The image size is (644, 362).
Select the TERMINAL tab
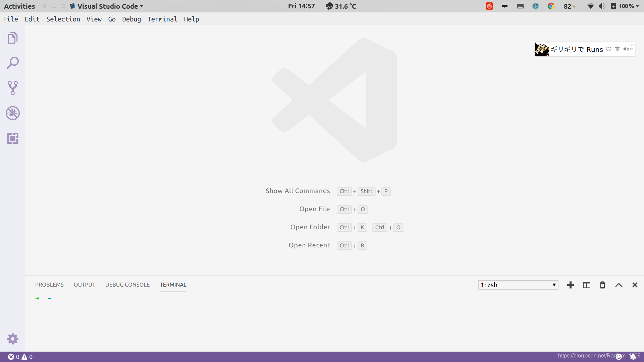(173, 285)
